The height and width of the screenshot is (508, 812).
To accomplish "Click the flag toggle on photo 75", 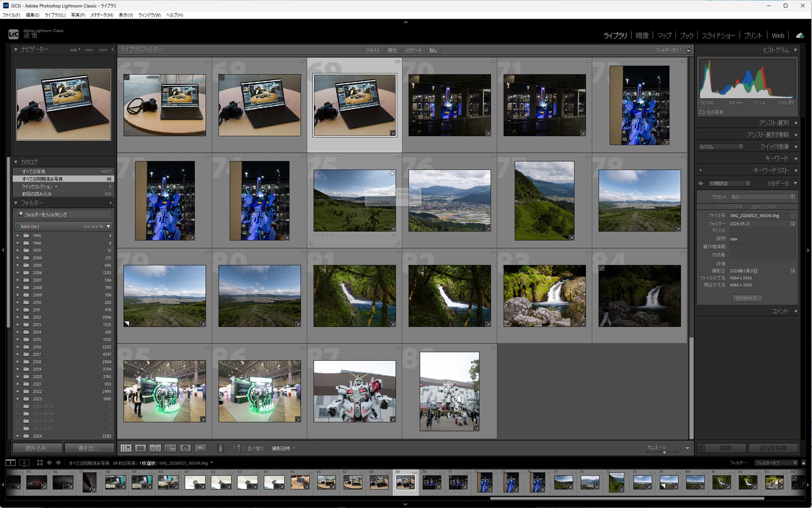I will 311,157.
